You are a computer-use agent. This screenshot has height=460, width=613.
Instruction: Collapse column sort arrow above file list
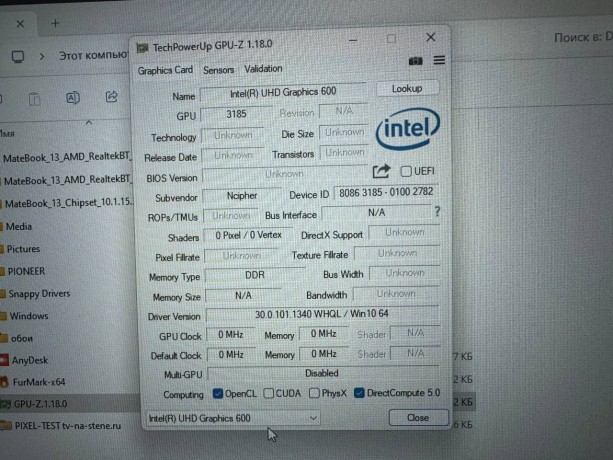[x=89, y=123]
